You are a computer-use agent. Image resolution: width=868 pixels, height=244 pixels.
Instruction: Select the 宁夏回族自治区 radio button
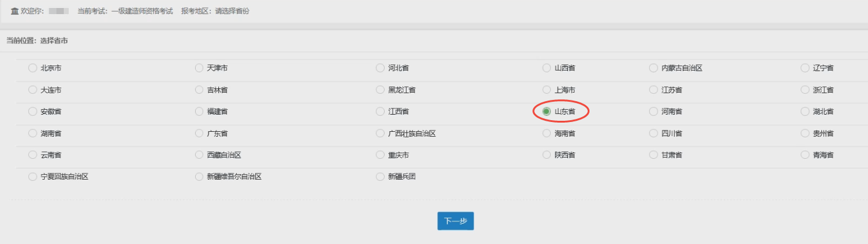[33, 177]
